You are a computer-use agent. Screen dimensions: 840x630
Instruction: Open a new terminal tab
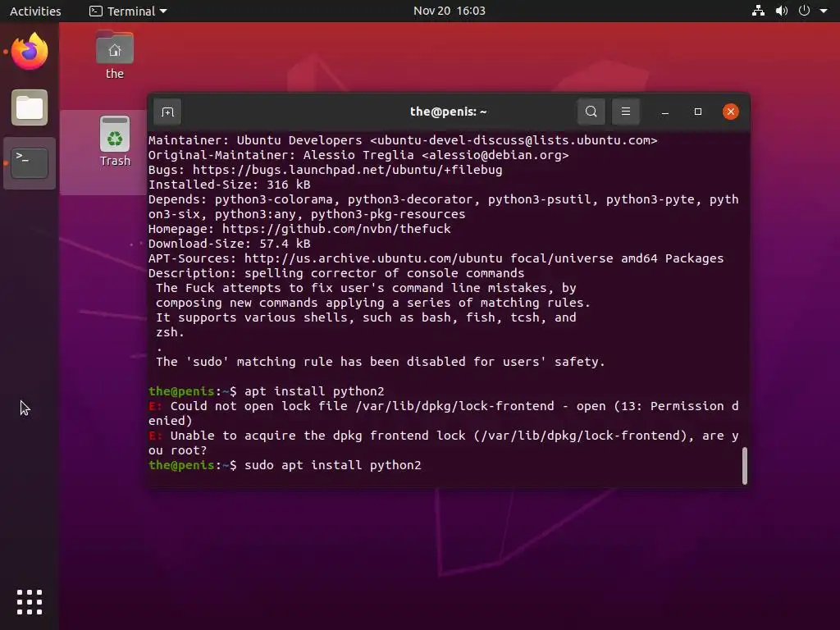(x=167, y=112)
